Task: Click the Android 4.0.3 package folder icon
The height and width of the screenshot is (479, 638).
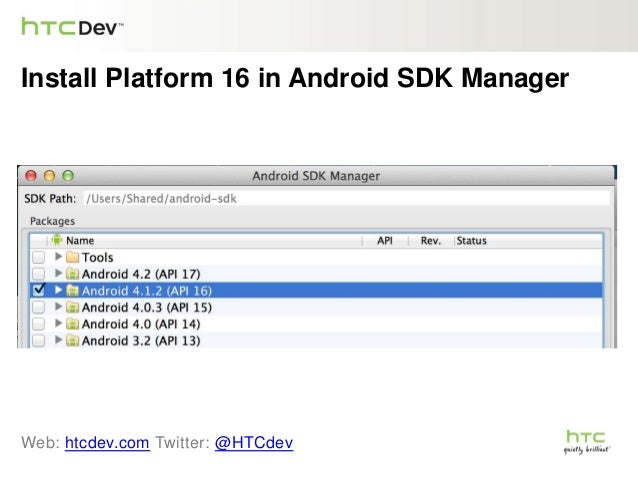Action: (72, 307)
